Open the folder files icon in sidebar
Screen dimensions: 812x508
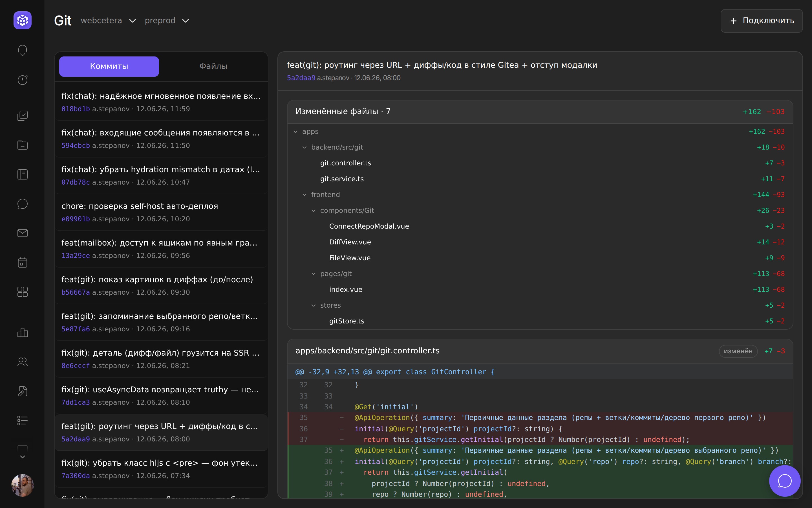pyautogui.click(x=23, y=145)
